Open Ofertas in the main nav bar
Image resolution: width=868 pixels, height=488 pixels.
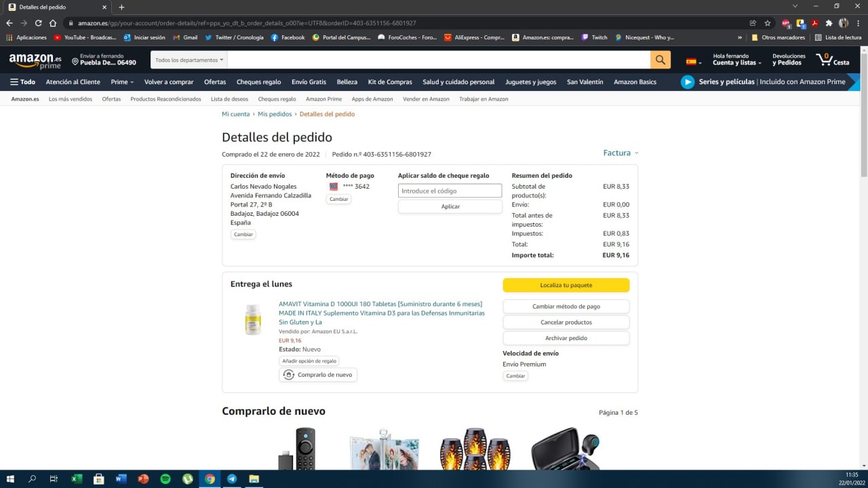click(215, 82)
